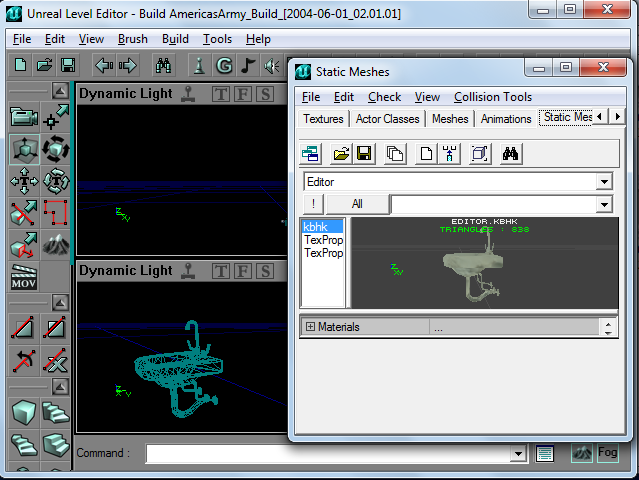The image size is (639, 480).
Task: Select the Texture pan tool
Action: [24, 181]
